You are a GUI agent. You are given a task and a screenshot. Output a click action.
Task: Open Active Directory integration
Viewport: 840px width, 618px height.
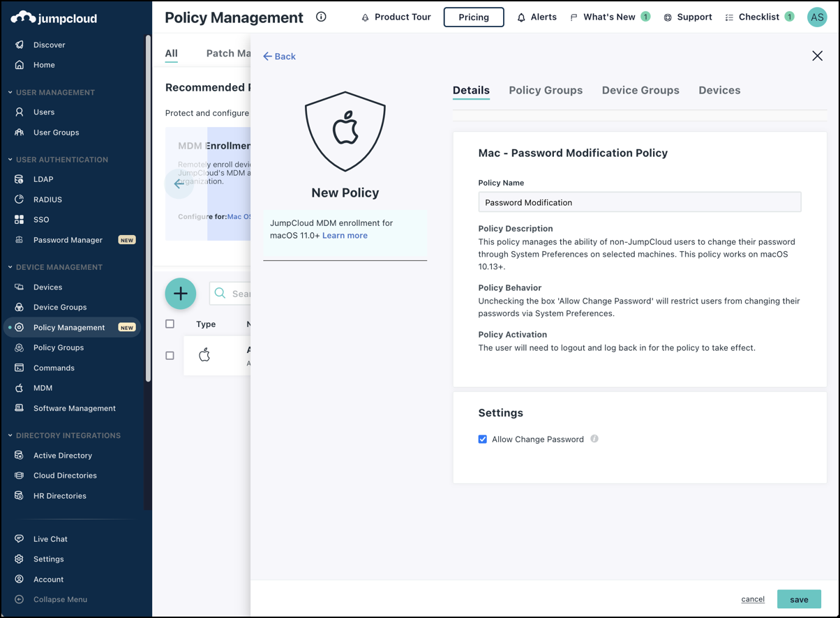[x=63, y=455]
